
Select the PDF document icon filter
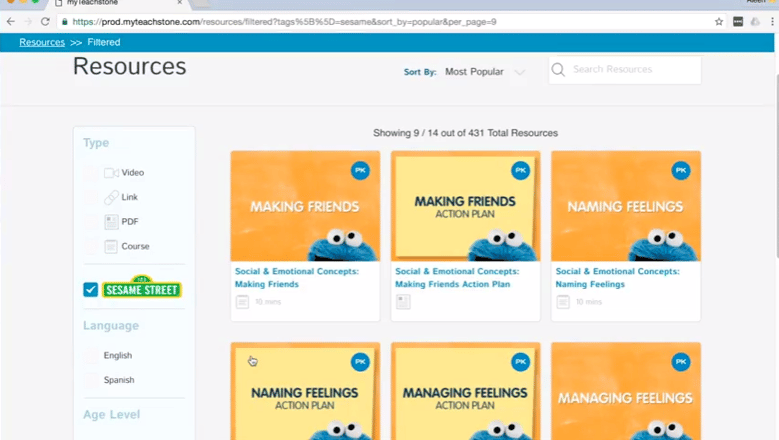coord(111,222)
